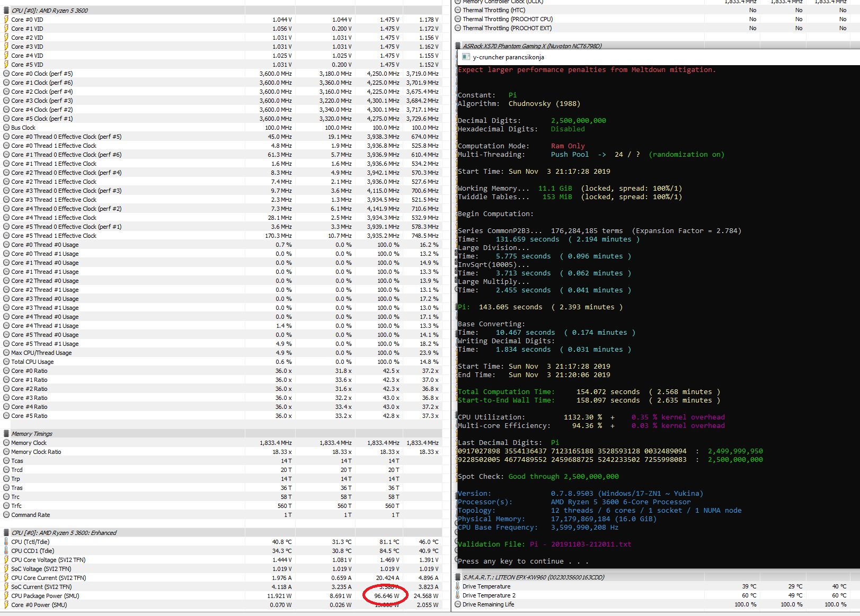Click the Press any key to continue prompt
The height and width of the screenshot is (616, 860).
tap(523, 561)
